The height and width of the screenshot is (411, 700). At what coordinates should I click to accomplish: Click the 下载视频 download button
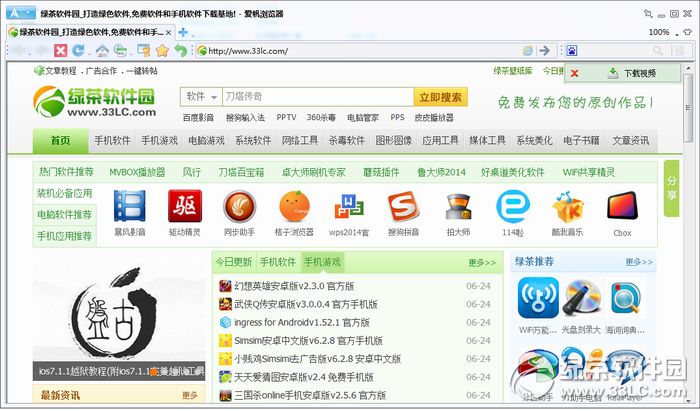[632, 73]
